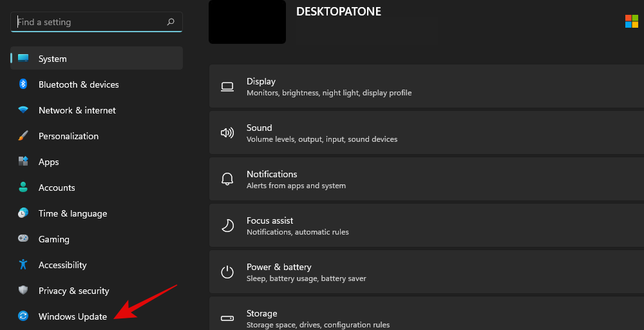Open the Display settings page
This screenshot has height=330, width=644.
(425, 86)
